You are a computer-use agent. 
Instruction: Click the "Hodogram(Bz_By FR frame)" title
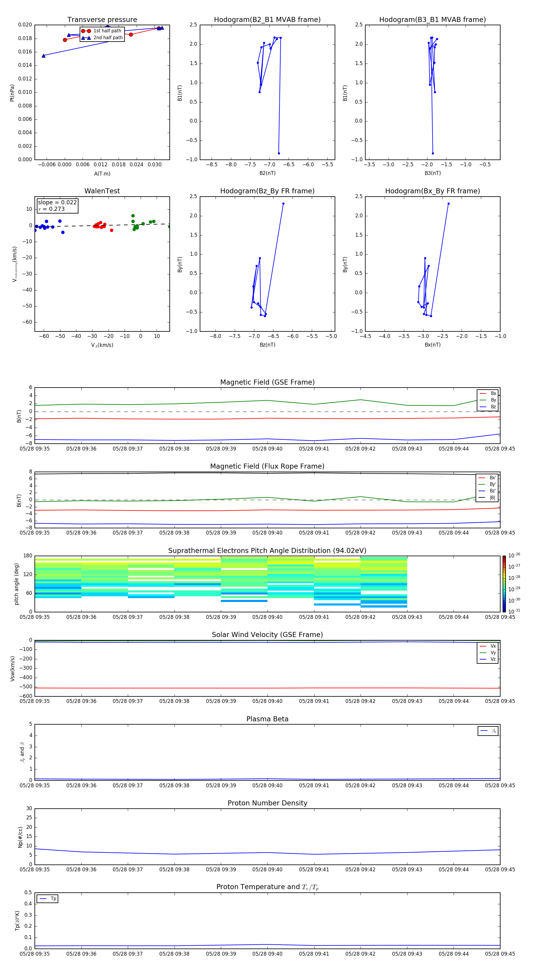(267, 191)
